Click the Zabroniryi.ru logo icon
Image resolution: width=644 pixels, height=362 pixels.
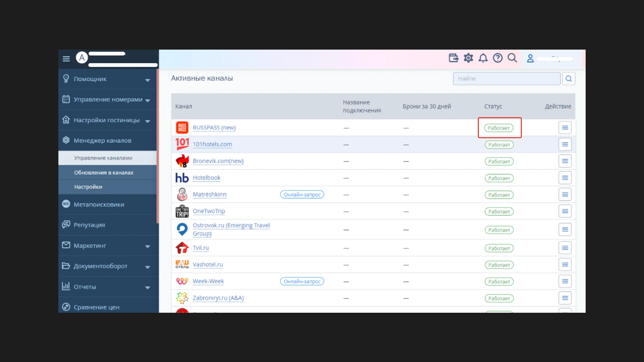click(x=182, y=298)
